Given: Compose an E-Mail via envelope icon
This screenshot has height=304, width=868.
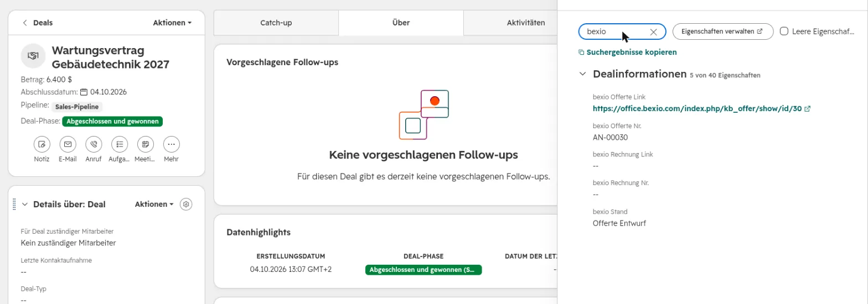Looking at the screenshot, I should [x=68, y=144].
